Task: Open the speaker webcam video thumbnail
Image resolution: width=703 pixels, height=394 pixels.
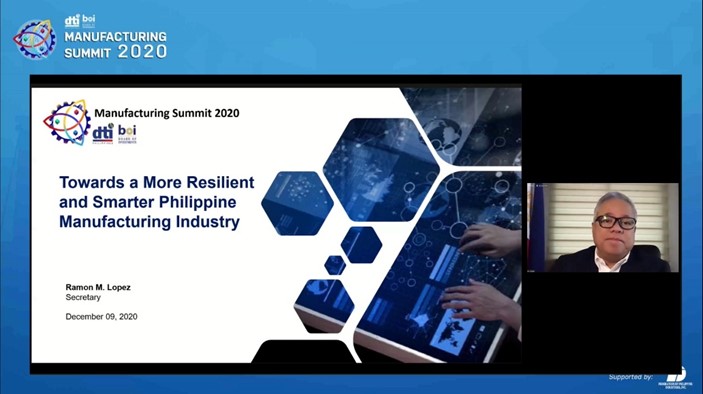Action: (x=603, y=227)
